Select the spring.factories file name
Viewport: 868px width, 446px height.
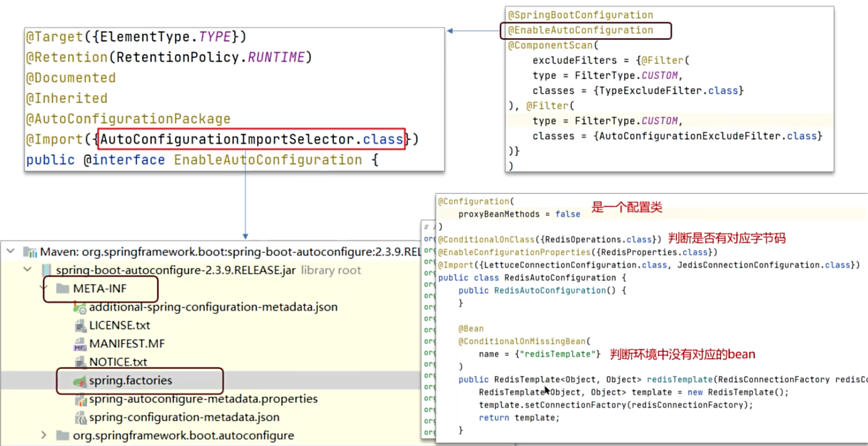click(131, 381)
